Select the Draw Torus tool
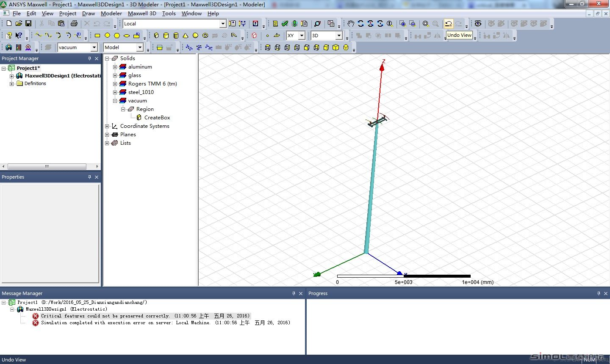The width and height of the screenshot is (610, 364). coord(205,36)
